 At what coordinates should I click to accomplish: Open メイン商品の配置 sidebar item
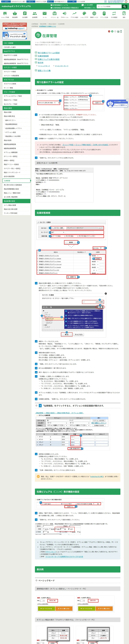point(17,205)
